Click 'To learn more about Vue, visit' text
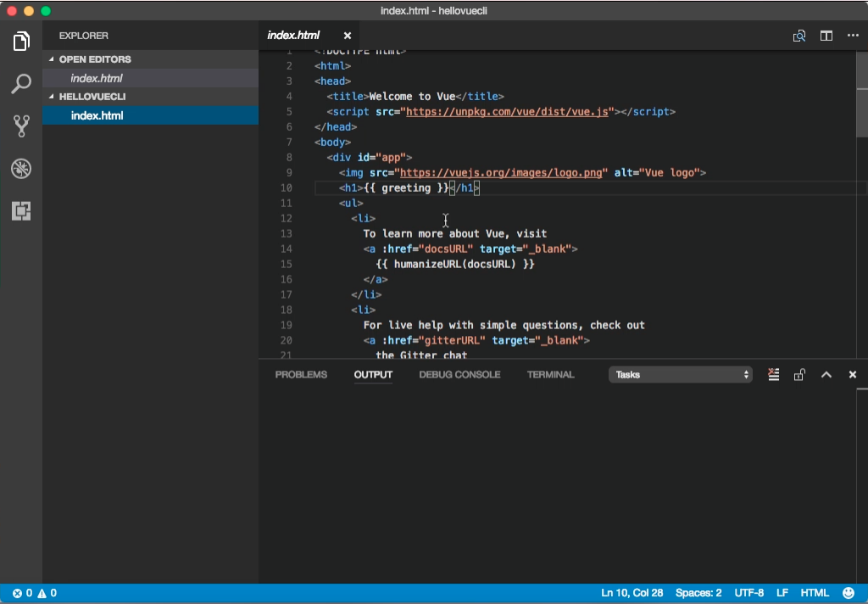The image size is (868, 604). (455, 233)
